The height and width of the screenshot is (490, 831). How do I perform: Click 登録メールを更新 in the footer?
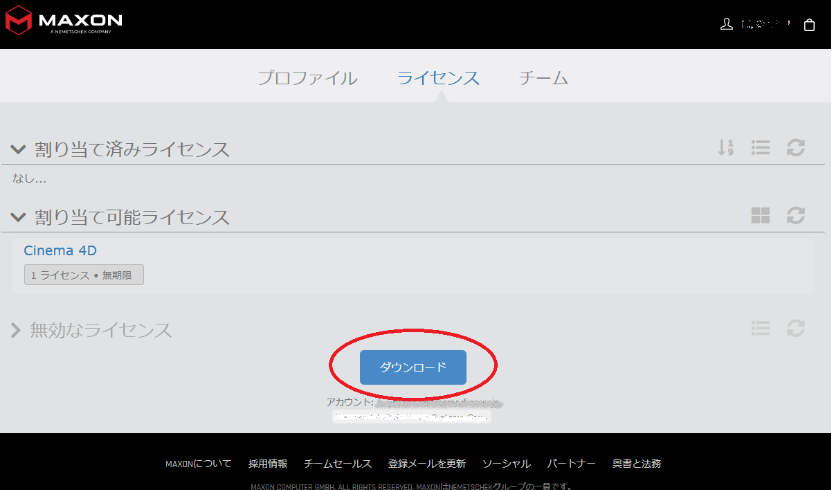[427, 464]
